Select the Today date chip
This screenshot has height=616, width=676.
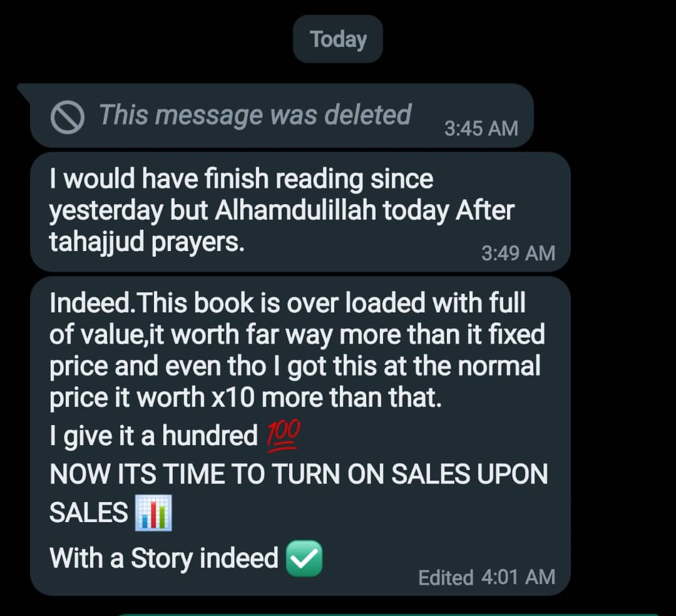click(x=338, y=39)
